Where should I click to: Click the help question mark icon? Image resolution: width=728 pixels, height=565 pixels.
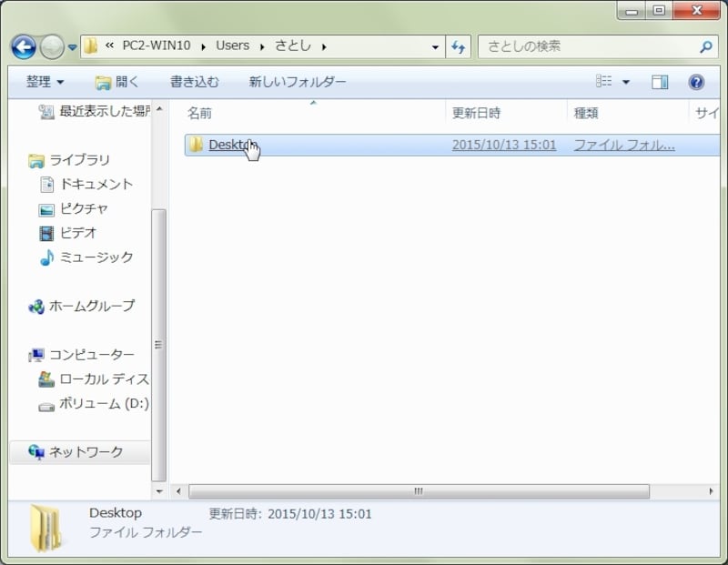pos(696,82)
